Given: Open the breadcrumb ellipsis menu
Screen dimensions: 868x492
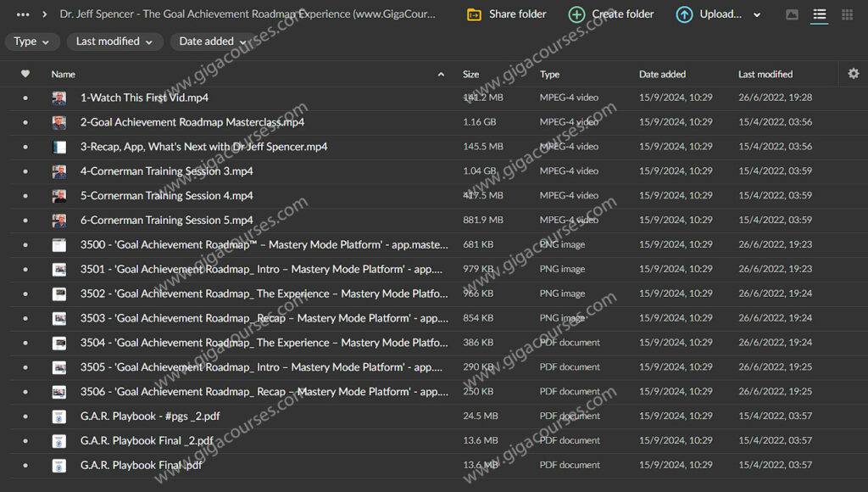Looking at the screenshot, I should pyautogui.click(x=23, y=14).
